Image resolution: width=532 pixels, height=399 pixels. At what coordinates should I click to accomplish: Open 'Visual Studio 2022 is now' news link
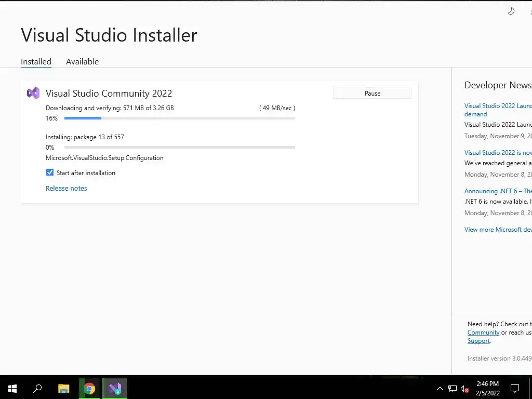pos(498,153)
